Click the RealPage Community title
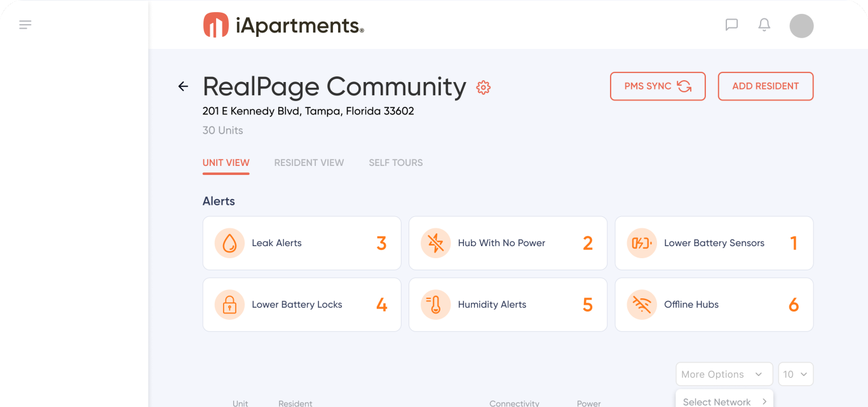 point(334,86)
